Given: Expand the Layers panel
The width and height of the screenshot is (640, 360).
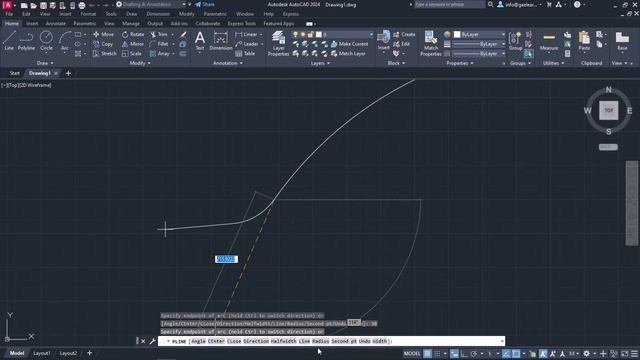Looking at the screenshot, I should click(x=320, y=63).
